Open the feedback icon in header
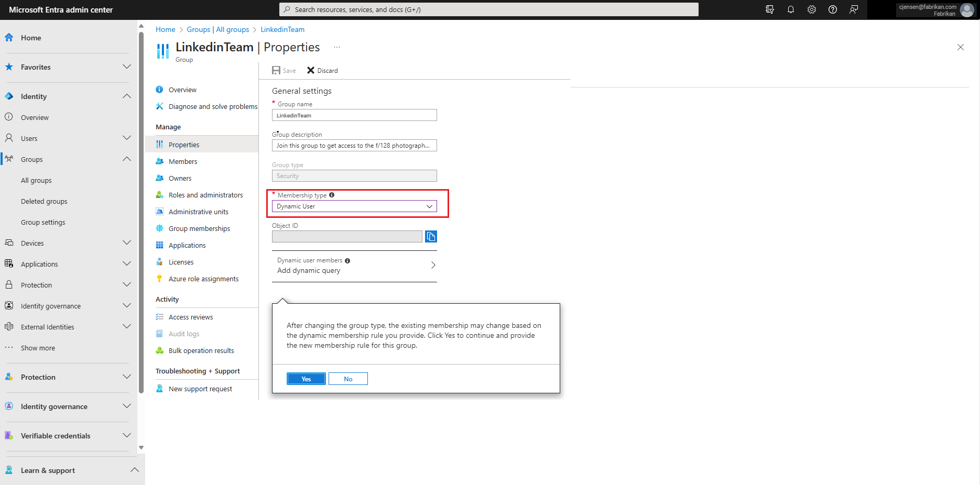 tap(854, 9)
